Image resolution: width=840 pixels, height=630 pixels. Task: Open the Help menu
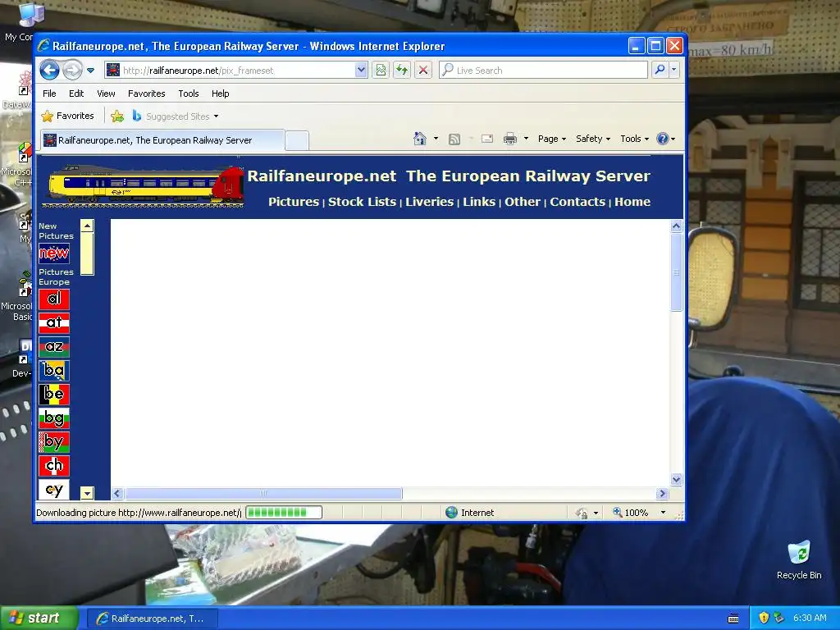[x=220, y=94]
